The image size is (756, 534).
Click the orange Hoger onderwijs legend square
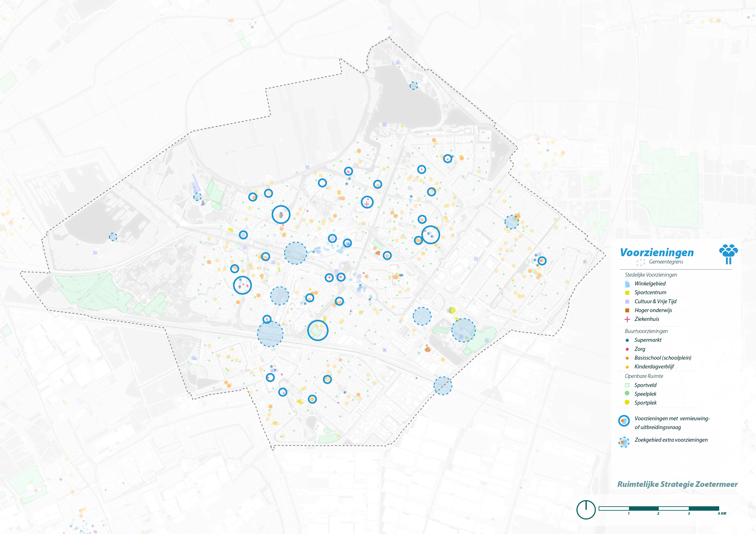point(627,310)
